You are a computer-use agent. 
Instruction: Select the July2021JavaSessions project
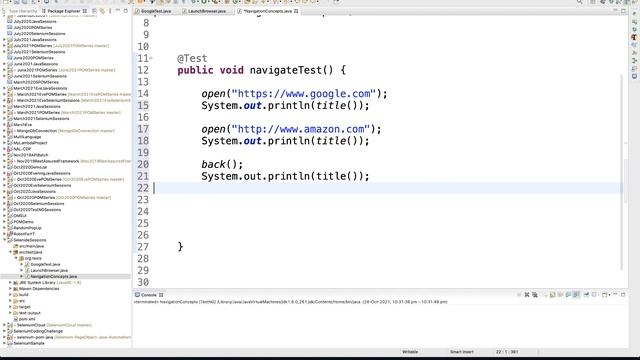click(x=35, y=40)
